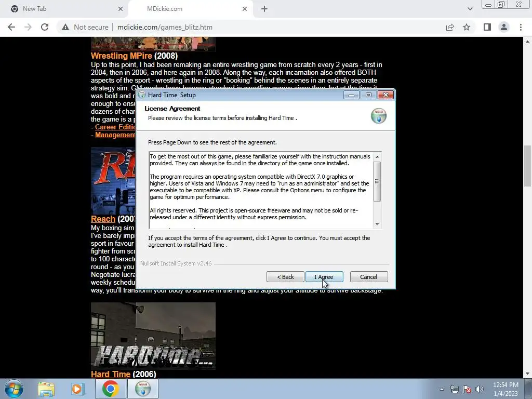The image size is (532, 399).
Task: Click inside the license agreement text box
Action: coord(261,190)
